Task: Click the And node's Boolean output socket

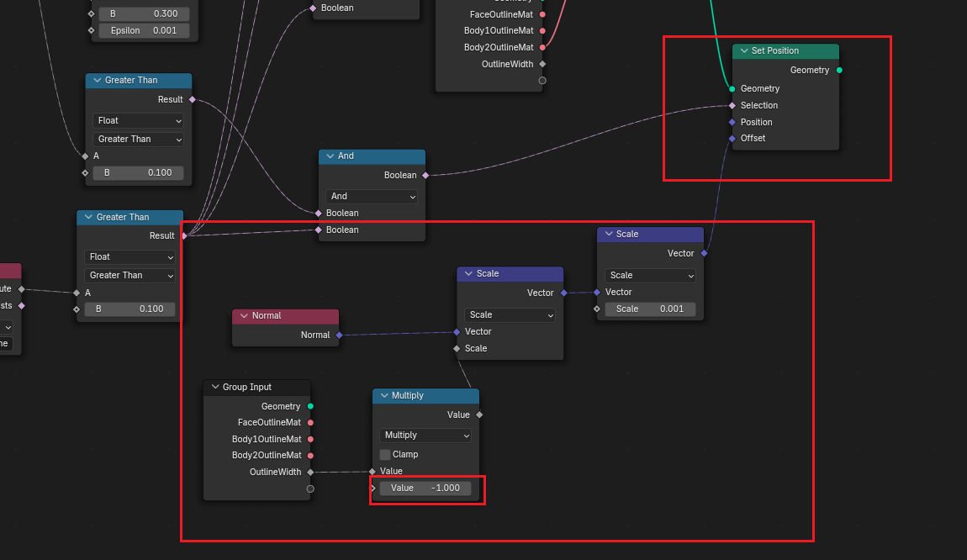Action: pyautogui.click(x=425, y=175)
